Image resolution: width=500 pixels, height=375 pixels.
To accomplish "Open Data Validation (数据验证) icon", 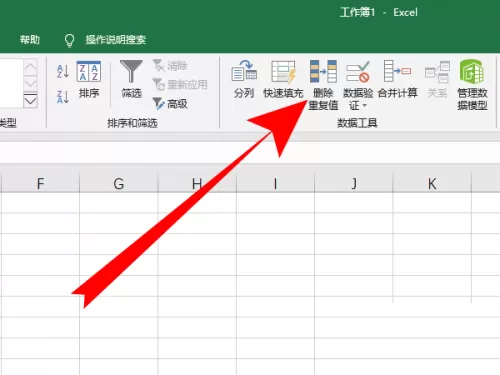I will click(358, 72).
